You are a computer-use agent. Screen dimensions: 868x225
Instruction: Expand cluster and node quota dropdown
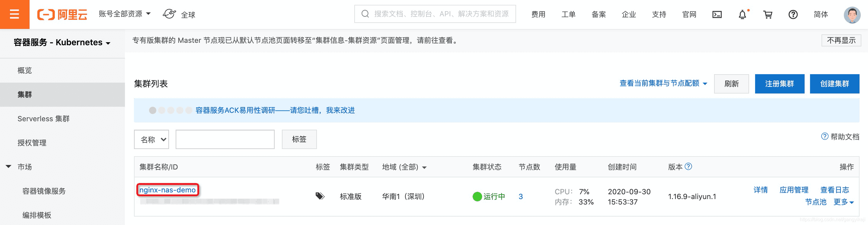pos(663,83)
